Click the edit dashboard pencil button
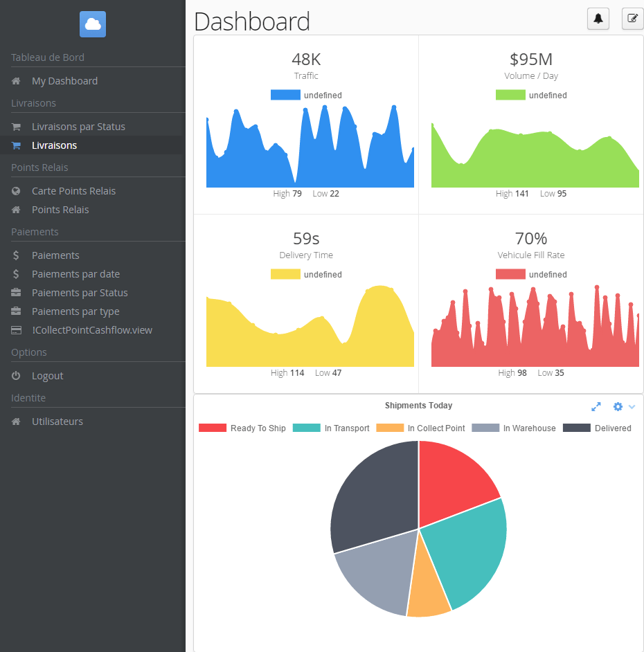644x652 pixels. click(x=632, y=19)
